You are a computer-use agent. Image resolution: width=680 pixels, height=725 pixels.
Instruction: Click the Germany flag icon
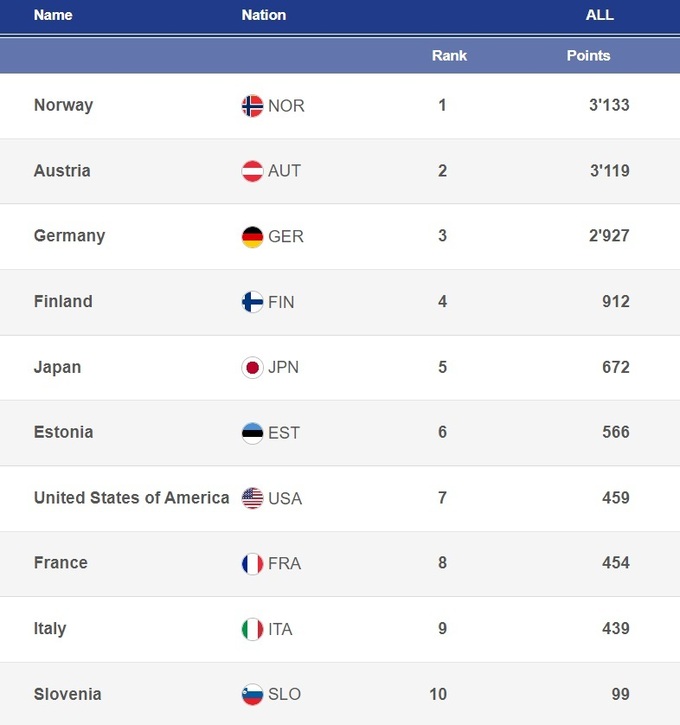coord(252,237)
